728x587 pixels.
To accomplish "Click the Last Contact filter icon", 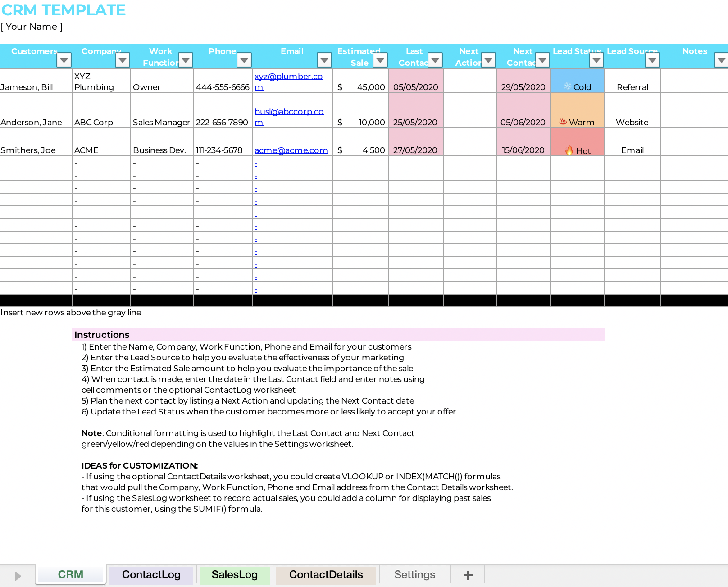I will (x=435, y=59).
